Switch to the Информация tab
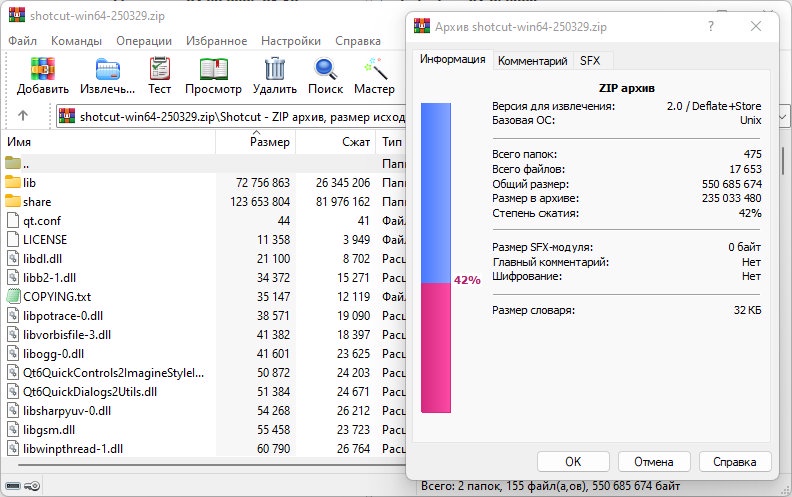This screenshot has height=497, width=792. pos(453,60)
